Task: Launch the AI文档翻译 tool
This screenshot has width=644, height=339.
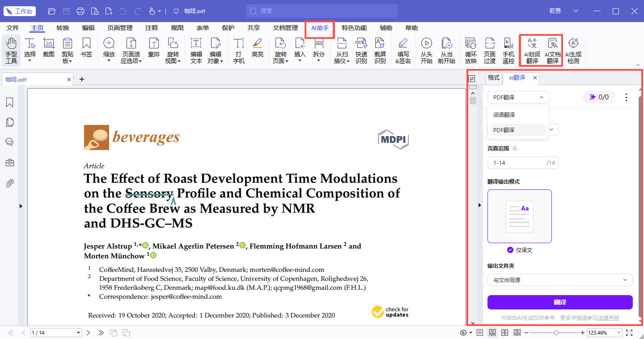Action: click(553, 51)
